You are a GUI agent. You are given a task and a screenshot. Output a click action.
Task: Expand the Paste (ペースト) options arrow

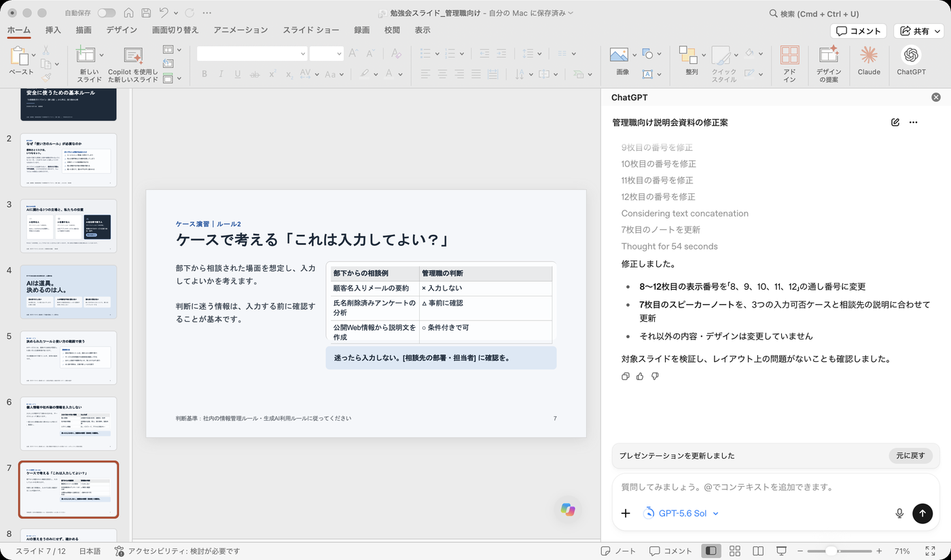pos(32,54)
